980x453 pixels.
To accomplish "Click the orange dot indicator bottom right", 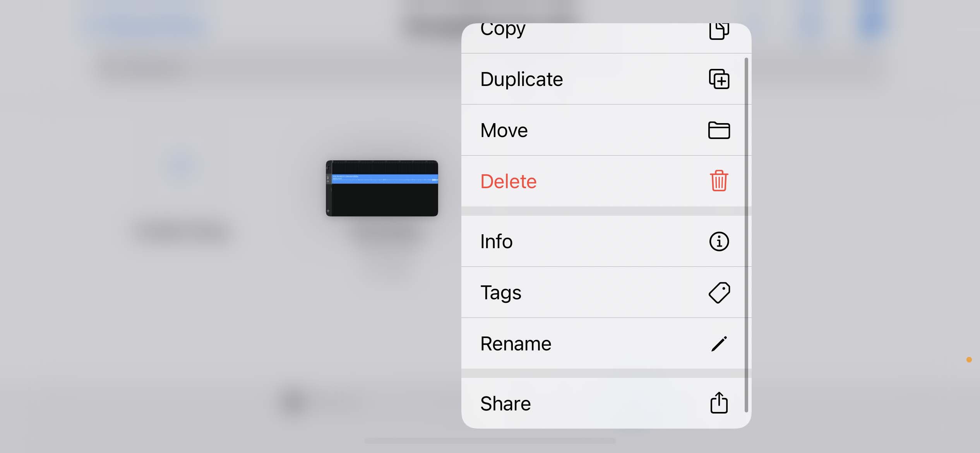I will tap(969, 360).
